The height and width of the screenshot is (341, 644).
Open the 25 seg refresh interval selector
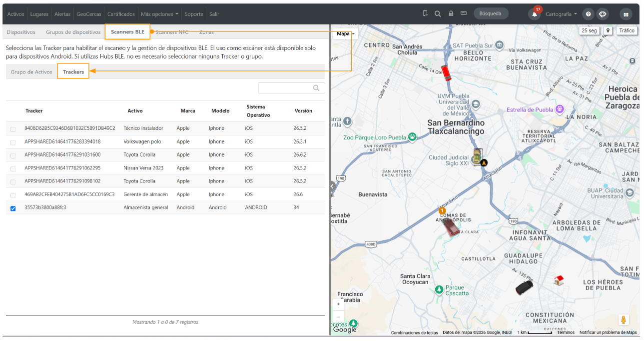pyautogui.click(x=590, y=30)
